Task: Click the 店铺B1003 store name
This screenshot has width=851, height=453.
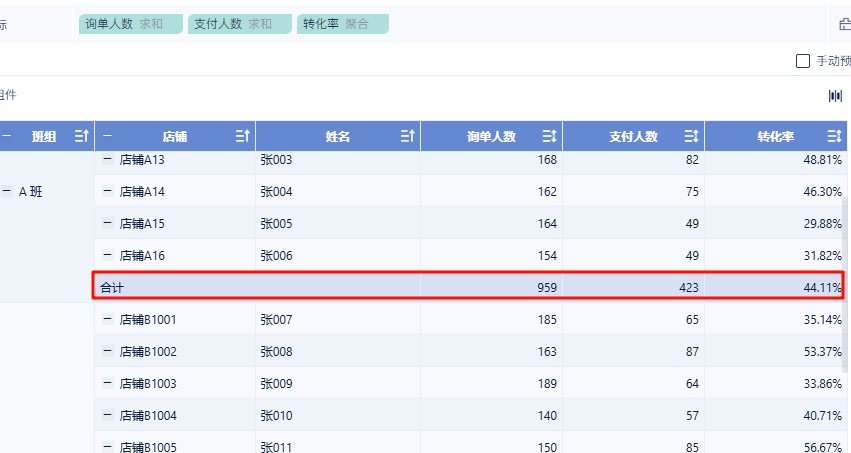Action: (148, 384)
